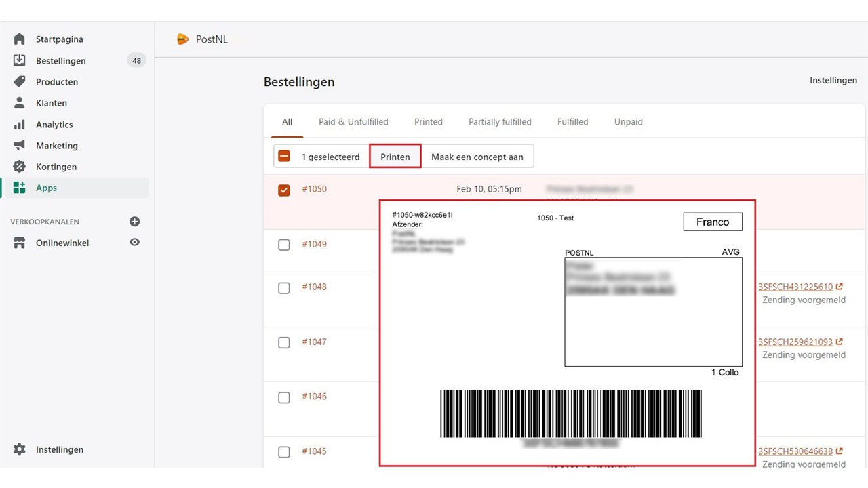Click the barcode on the shipping label

pos(570,413)
